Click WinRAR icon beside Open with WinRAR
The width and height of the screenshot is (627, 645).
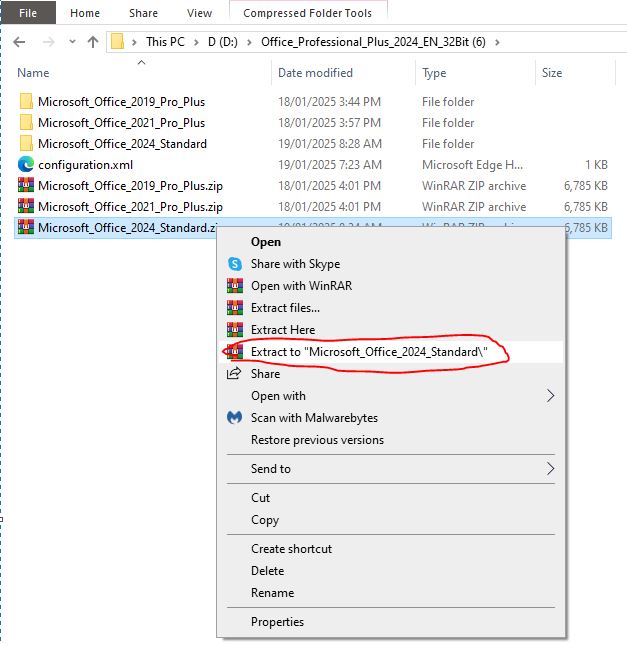click(x=235, y=285)
